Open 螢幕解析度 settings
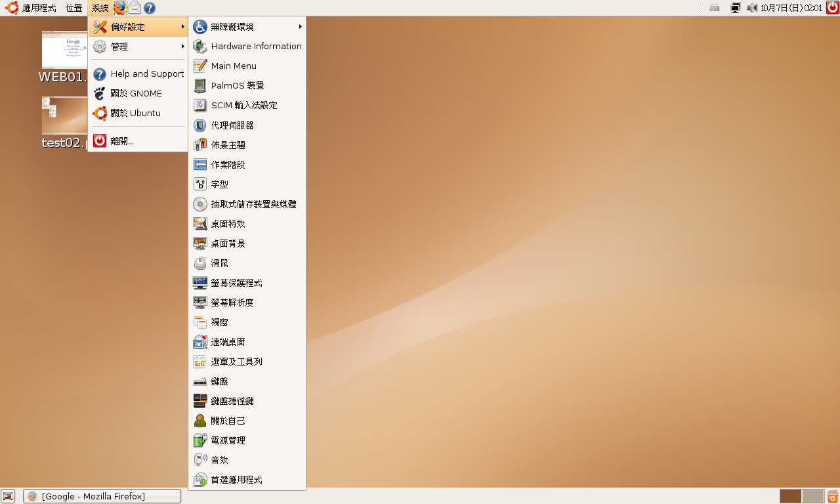The image size is (840, 504). pos(232,303)
